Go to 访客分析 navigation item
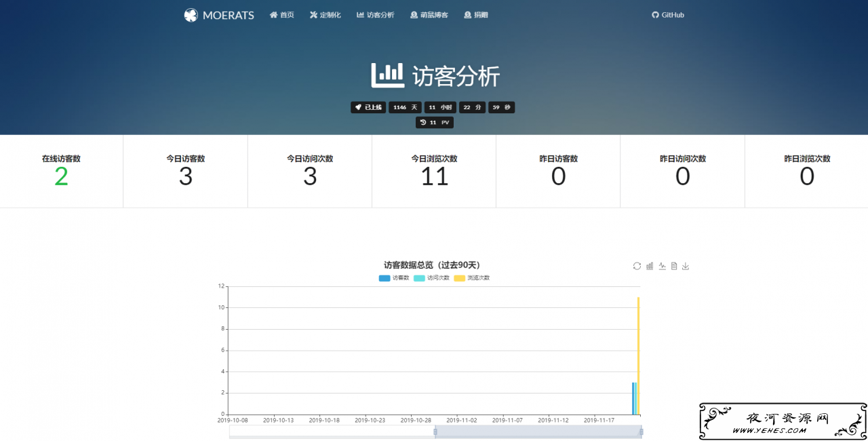 coord(376,15)
